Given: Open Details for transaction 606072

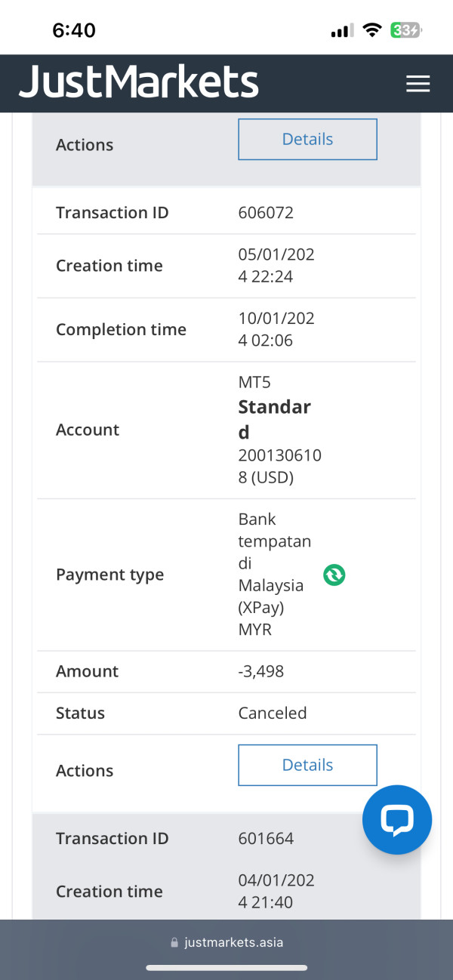Looking at the screenshot, I should [307, 765].
